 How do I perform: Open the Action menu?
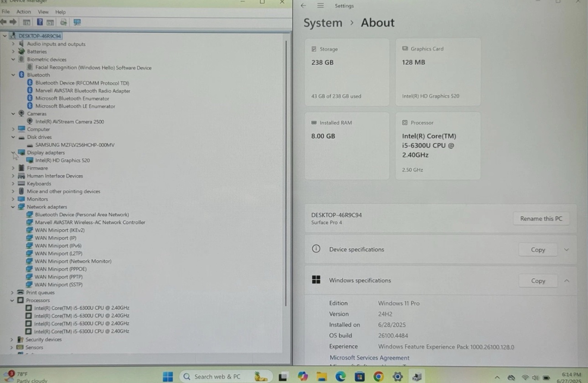click(x=24, y=12)
